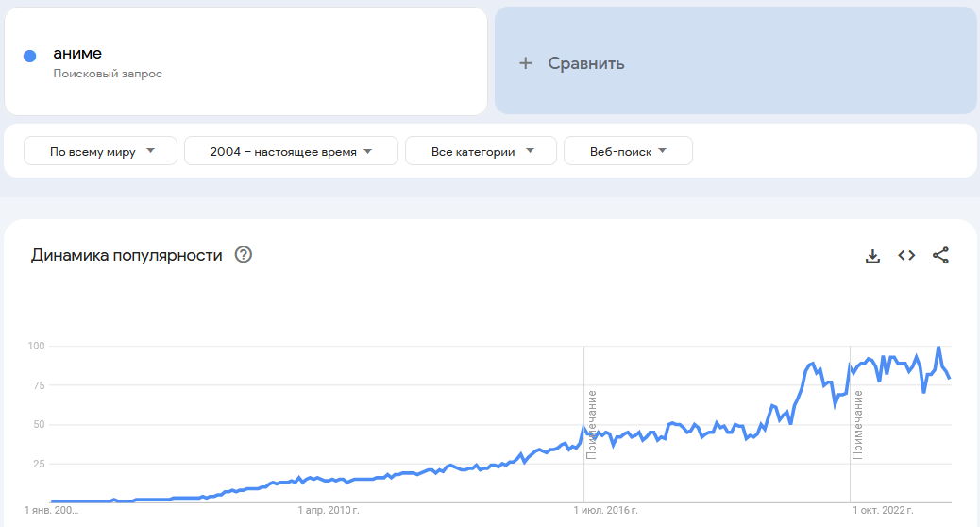
Task: Open the 2004 – настоящее время period dropdown
Action: pyautogui.click(x=291, y=151)
